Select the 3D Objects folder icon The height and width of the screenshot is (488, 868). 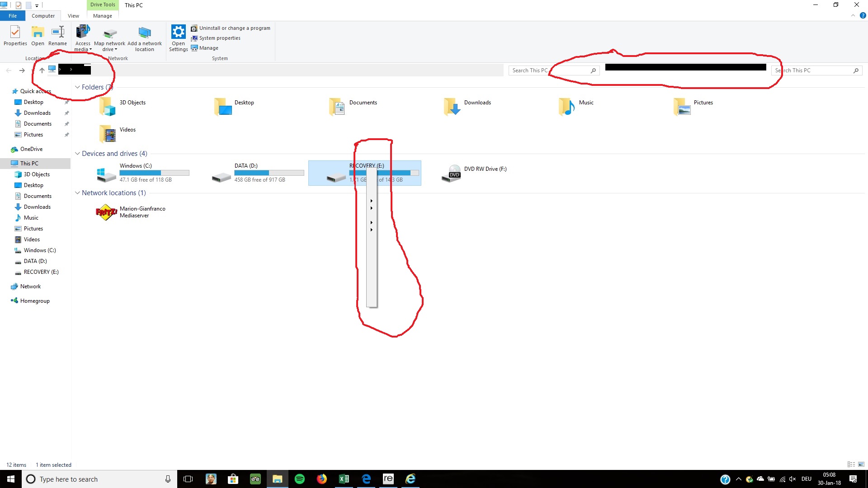pyautogui.click(x=108, y=107)
